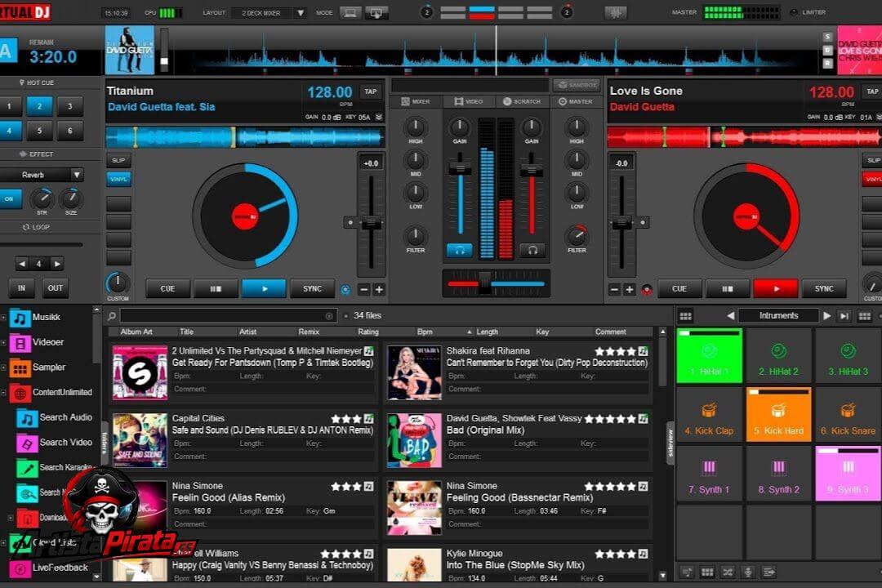
Task: Click the right deck CUE button
Action: coord(679,288)
